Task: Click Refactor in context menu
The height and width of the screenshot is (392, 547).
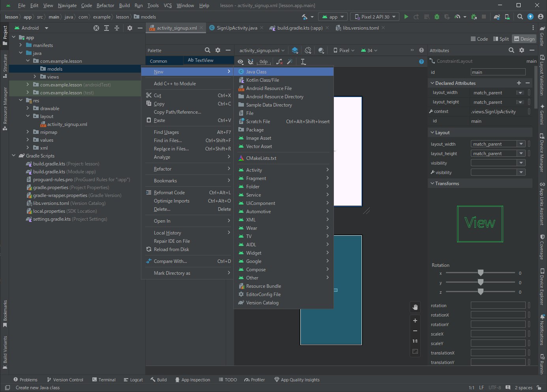Action: 187,169
